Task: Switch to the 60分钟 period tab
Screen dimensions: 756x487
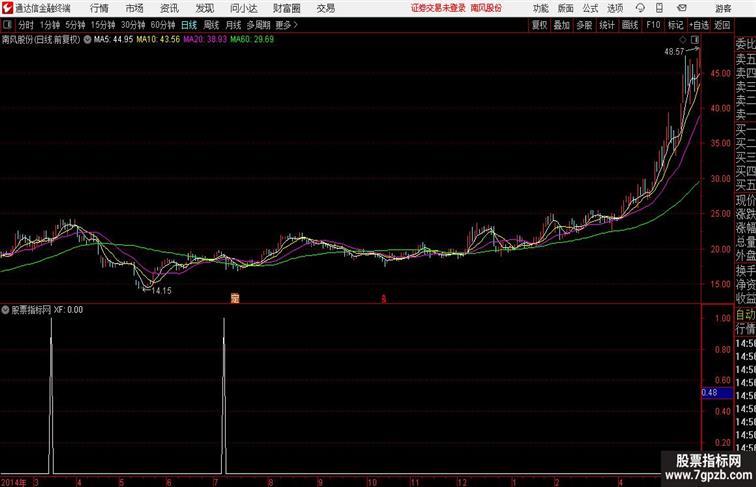Action: (163, 25)
